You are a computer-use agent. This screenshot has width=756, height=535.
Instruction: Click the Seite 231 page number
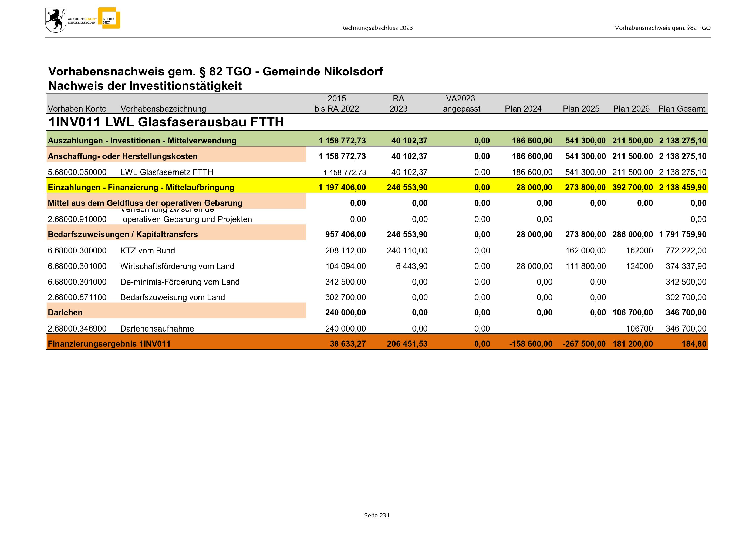[x=377, y=516]
